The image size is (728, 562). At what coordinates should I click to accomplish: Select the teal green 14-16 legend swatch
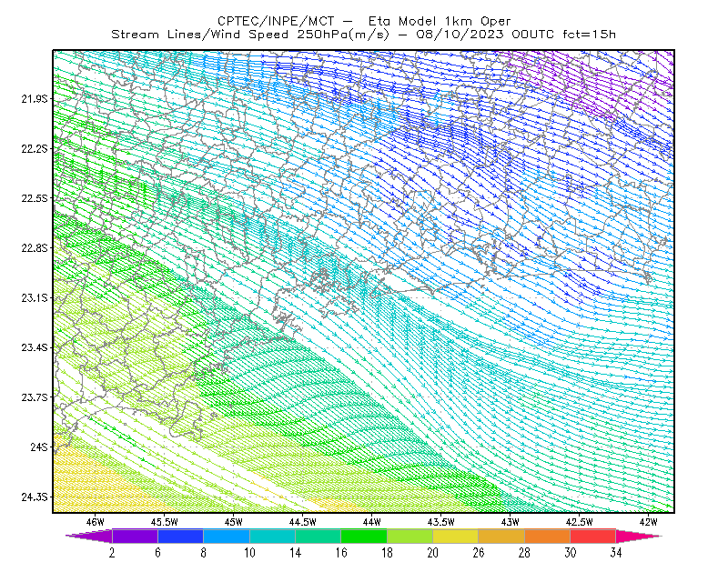coord(318,536)
